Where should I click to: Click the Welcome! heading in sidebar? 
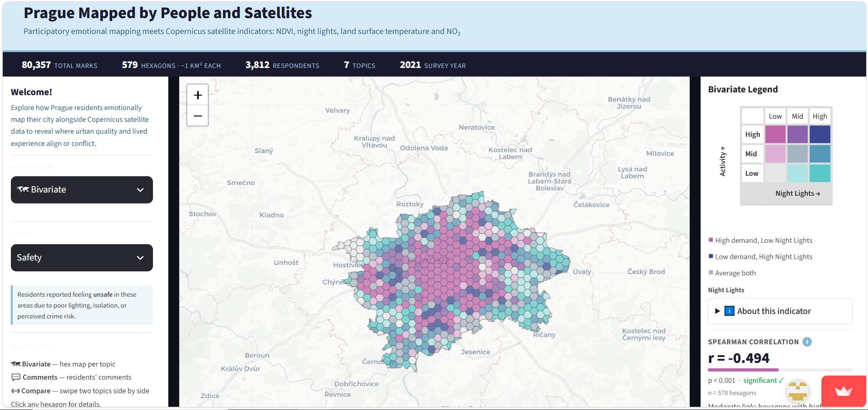coord(32,92)
